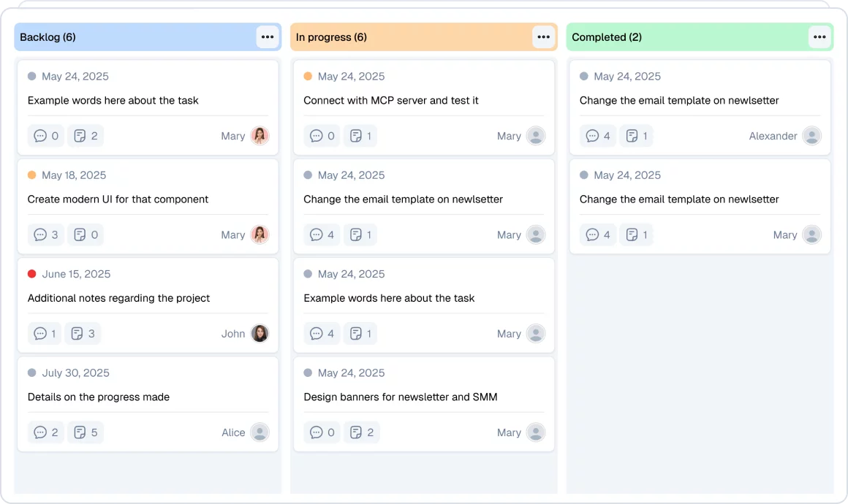
Task: Click orange status dot on May 18 card
Action: click(32, 175)
